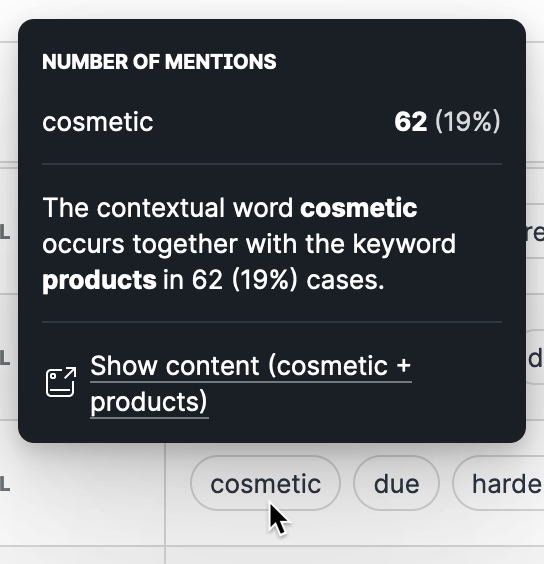Click the cut-off chip ending in 're'
Image resolution: width=544 pixels, height=564 pixels.
pos(535,233)
